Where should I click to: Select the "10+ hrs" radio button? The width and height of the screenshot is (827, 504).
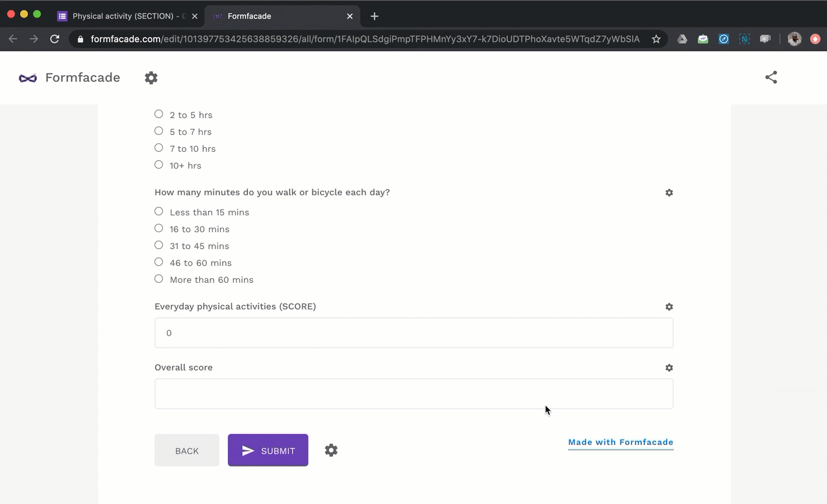pos(159,165)
